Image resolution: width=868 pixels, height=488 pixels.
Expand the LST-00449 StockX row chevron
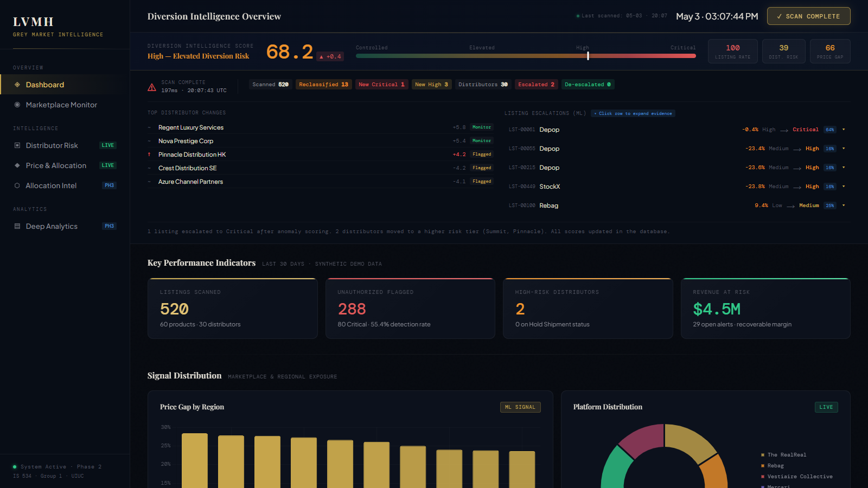pos(844,187)
